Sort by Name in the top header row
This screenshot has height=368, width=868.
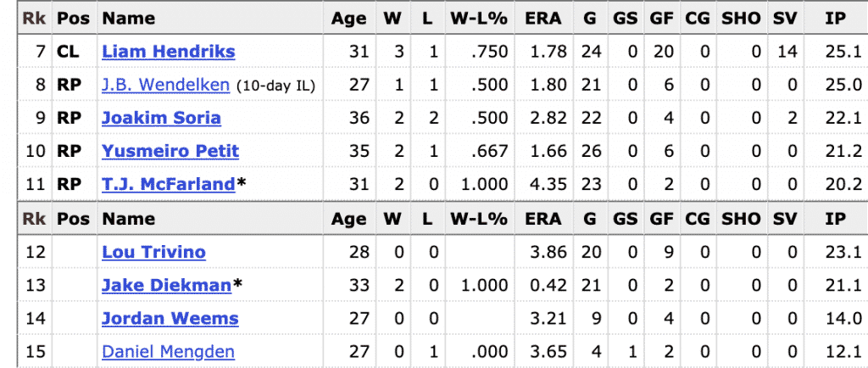[x=128, y=18]
